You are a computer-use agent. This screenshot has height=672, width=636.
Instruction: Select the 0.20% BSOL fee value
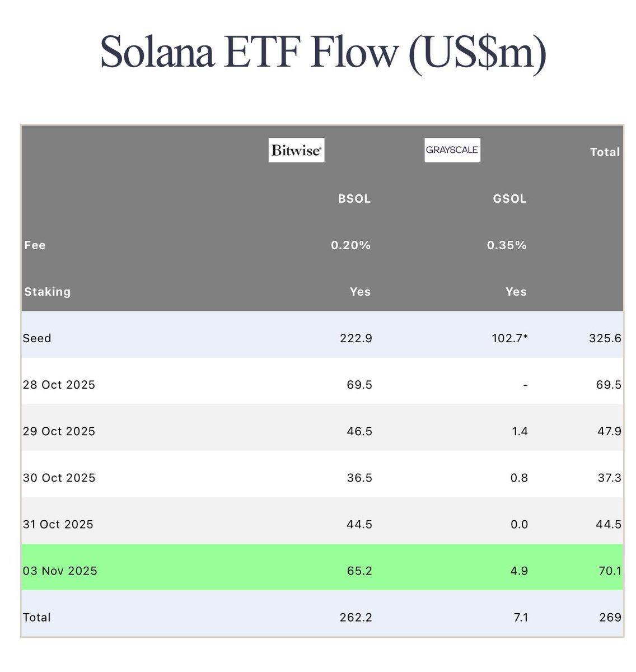point(351,245)
